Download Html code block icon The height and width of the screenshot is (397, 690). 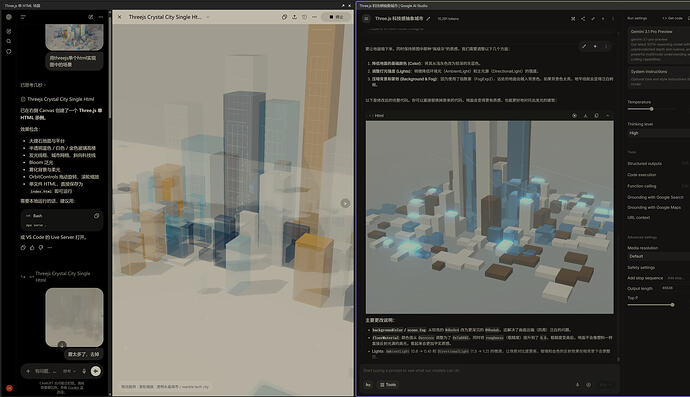[585, 116]
